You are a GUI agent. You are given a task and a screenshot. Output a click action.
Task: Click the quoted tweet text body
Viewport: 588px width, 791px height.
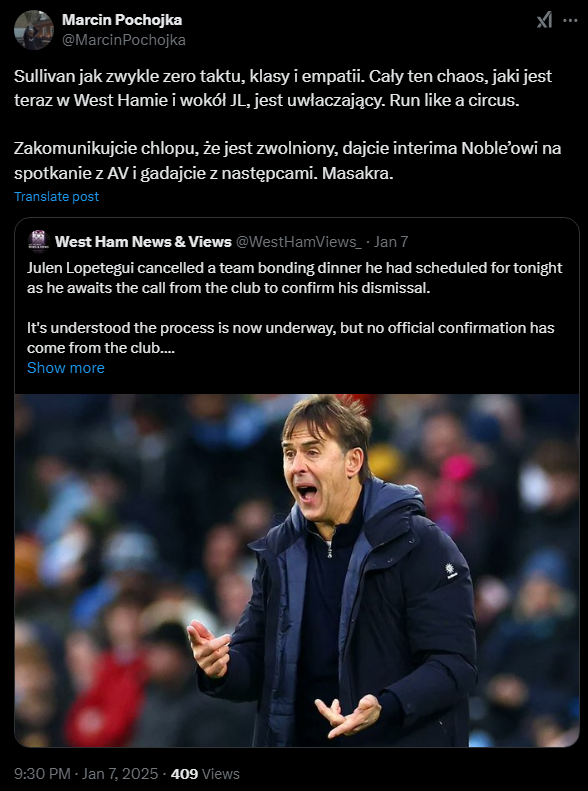[295, 308]
